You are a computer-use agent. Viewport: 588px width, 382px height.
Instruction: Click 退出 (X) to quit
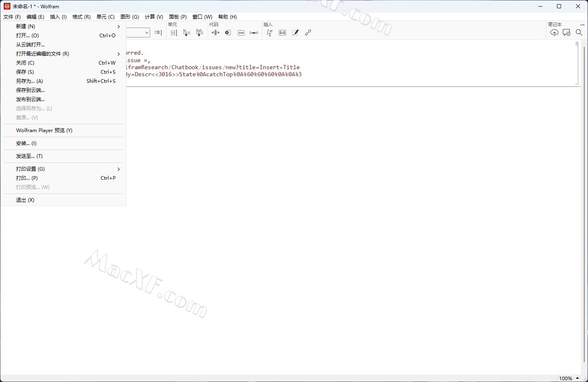click(25, 200)
